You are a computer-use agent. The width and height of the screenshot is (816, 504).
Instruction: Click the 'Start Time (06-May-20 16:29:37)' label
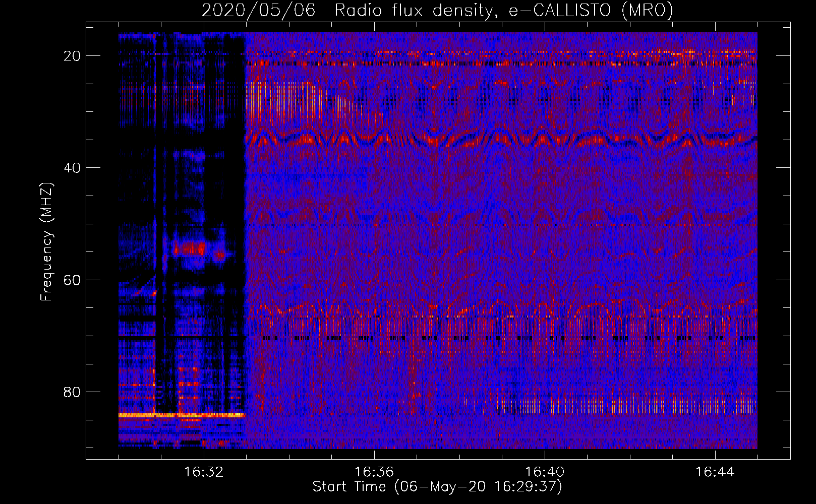(437, 487)
